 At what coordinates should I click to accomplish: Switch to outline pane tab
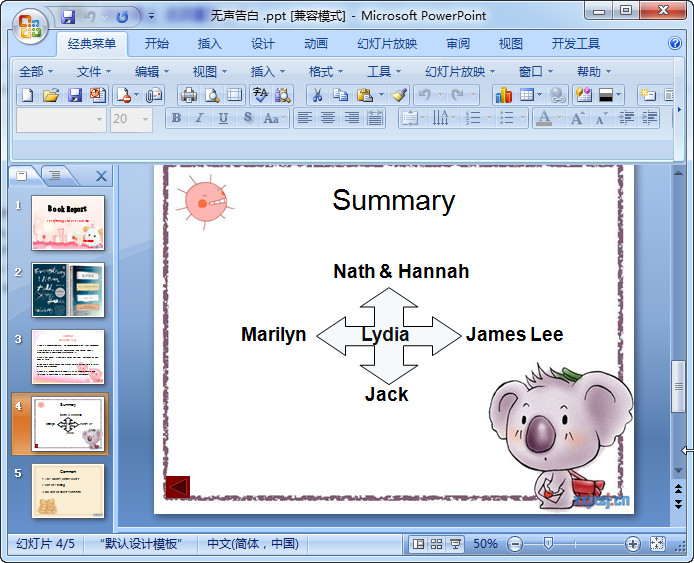tap(55, 176)
